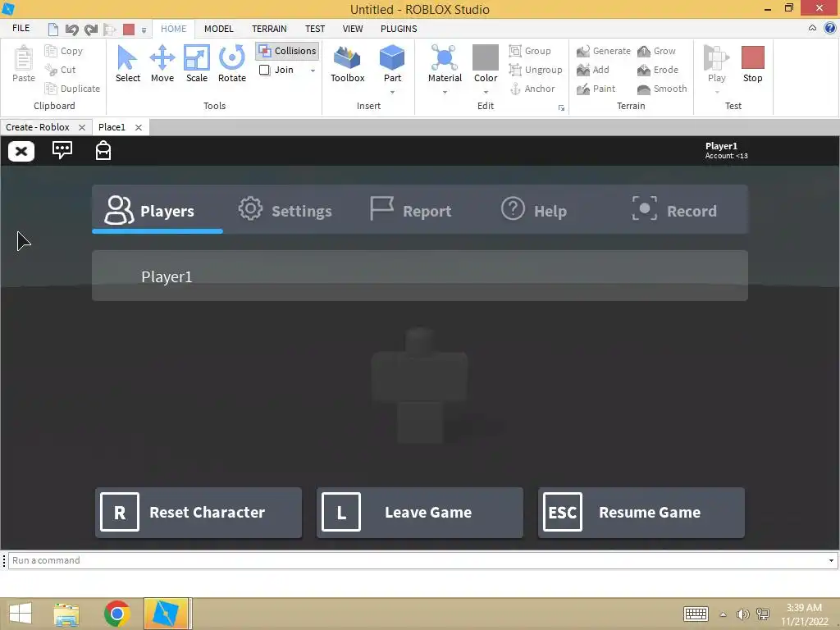Click the Redo arrow in quick access toolbar
This screenshot has height=630, width=840.
point(90,30)
